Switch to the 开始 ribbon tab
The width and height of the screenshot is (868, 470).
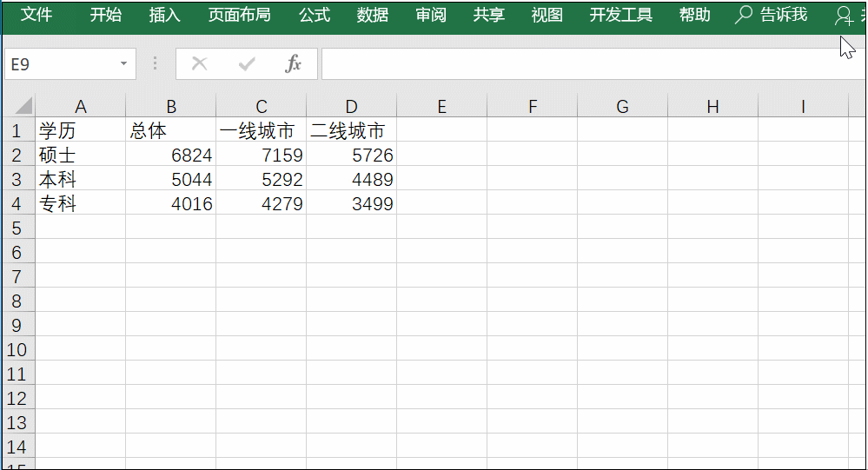tap(106, 15)
